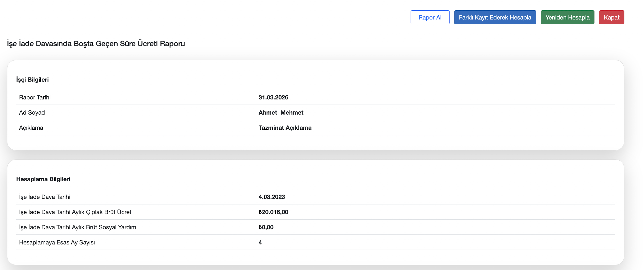
Task: Close the report with Kapat button
Action: click(x=611, y=17)
